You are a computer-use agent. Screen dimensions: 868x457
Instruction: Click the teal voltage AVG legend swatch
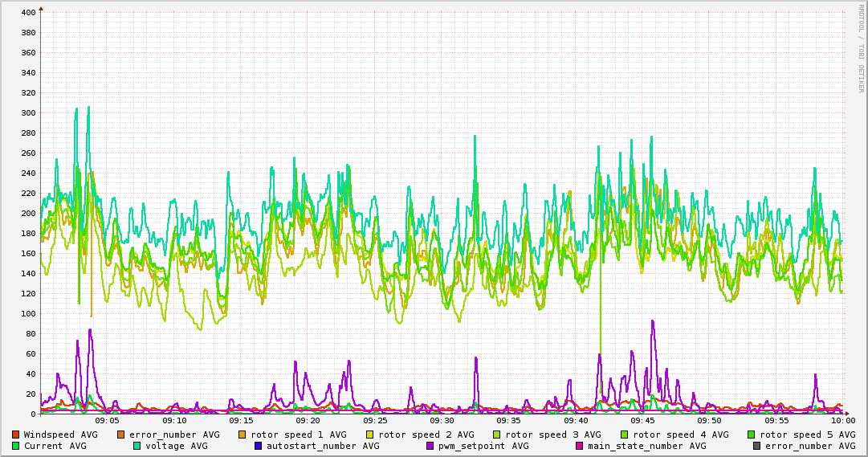(137, 446)
